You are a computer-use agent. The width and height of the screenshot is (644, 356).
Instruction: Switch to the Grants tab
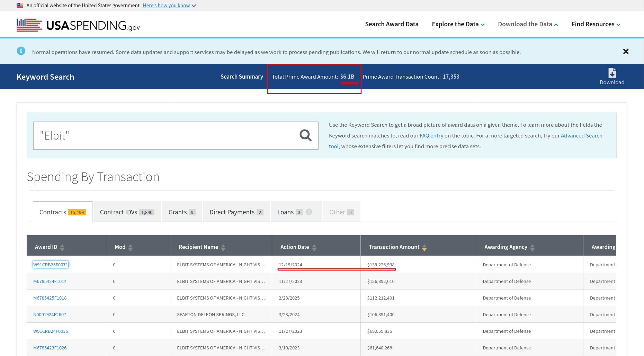pyautogui.click(x=182, y=212)
